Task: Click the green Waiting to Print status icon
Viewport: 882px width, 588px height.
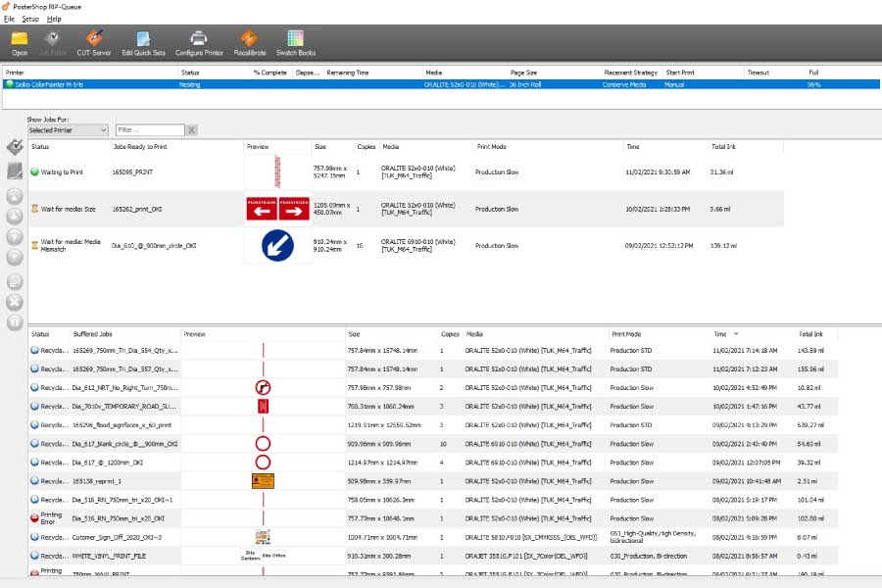Action: click(x=35, y=172)
